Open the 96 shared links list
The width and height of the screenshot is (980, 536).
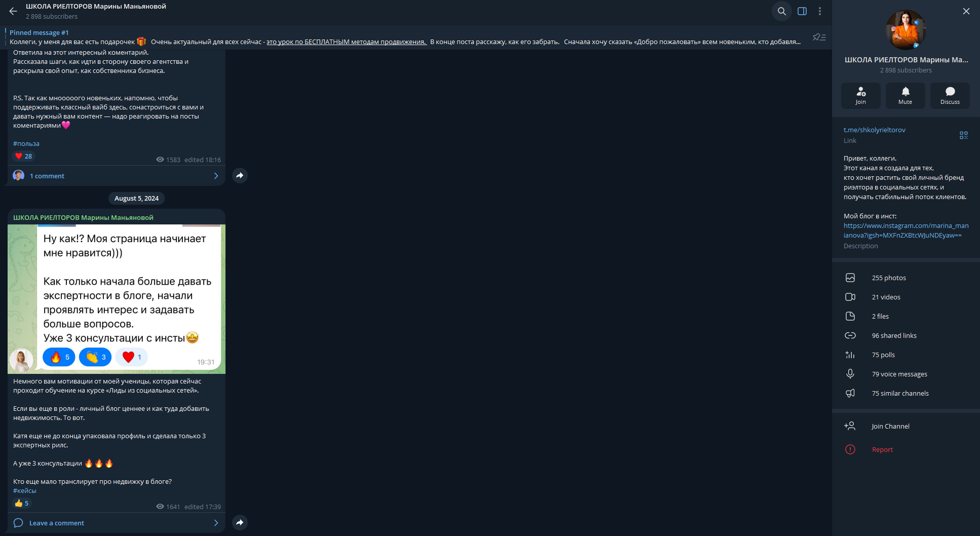(906, 335)
